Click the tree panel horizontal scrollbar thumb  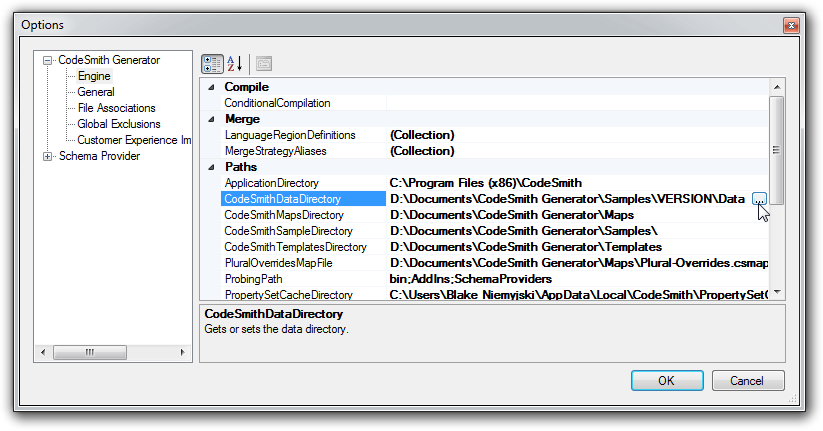click(x=90, y=352)
